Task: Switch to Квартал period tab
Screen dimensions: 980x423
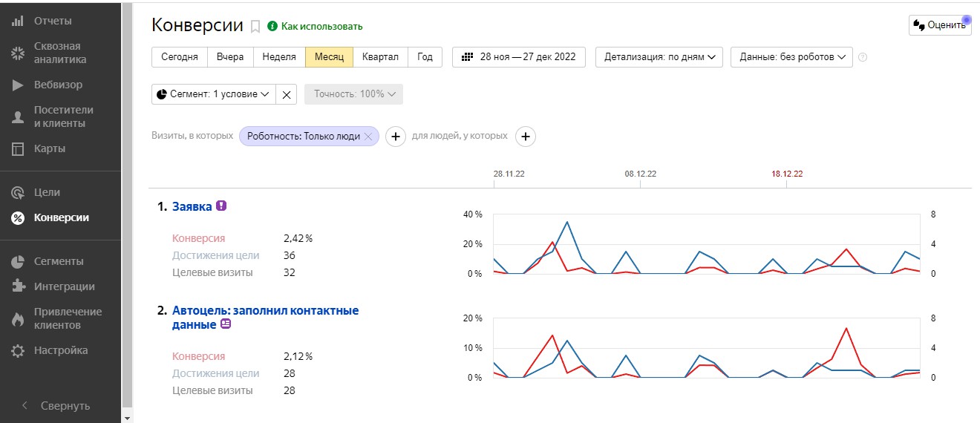Action: 380,57
